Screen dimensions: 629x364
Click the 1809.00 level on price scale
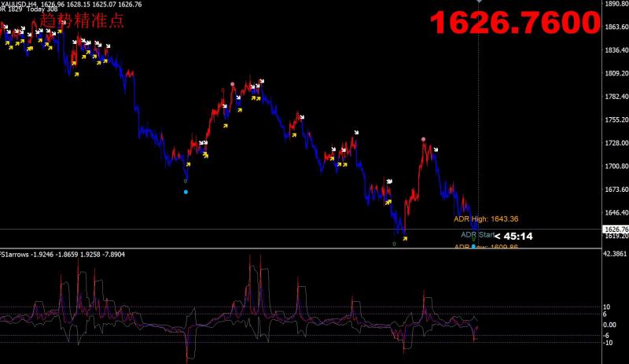click(614, 74)
